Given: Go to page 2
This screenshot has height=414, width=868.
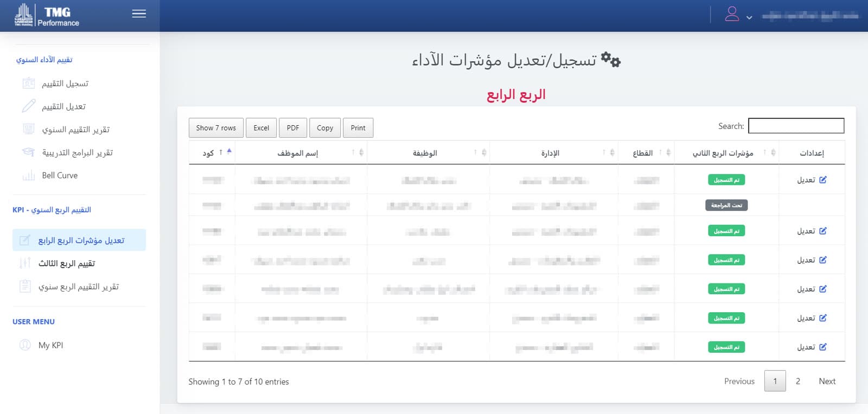Looking at the screenshot, I should coord(798,381).
